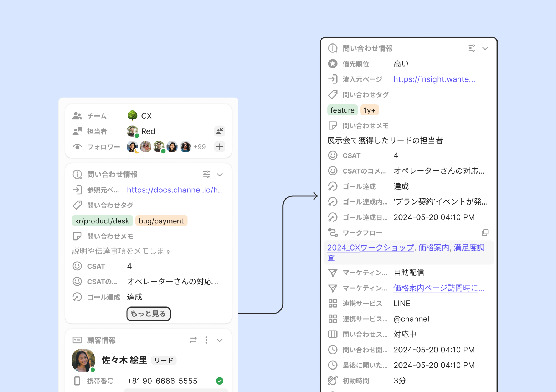Click the @channel service value
Image resolution: width=556 pixels, height=392 pixels.
[x=411, y=319]
